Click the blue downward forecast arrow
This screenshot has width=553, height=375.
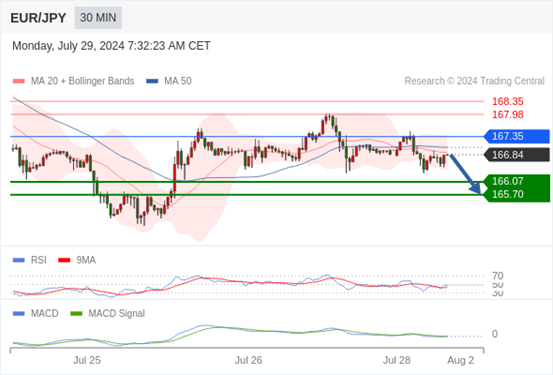point(466,174)
